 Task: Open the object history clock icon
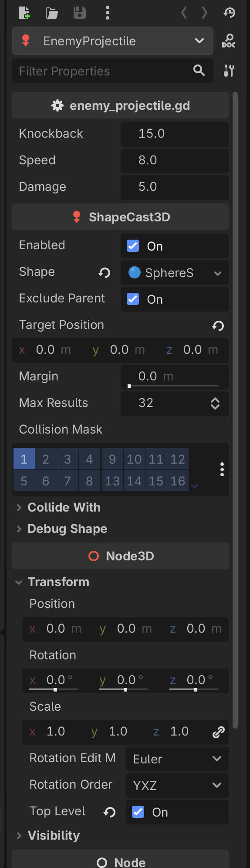click(x=229, y=13)
